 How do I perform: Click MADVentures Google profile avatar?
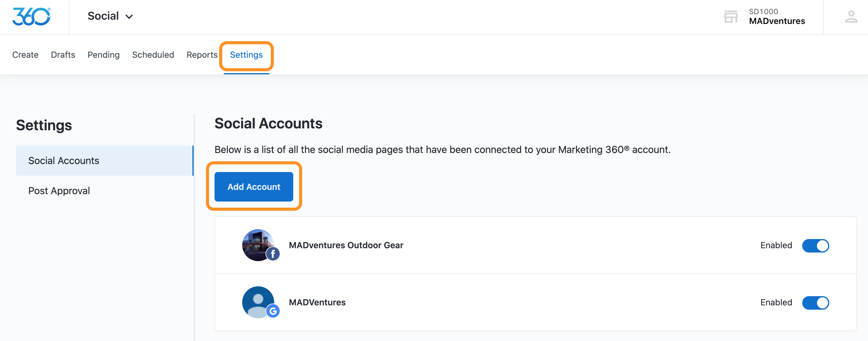[258, 302]
